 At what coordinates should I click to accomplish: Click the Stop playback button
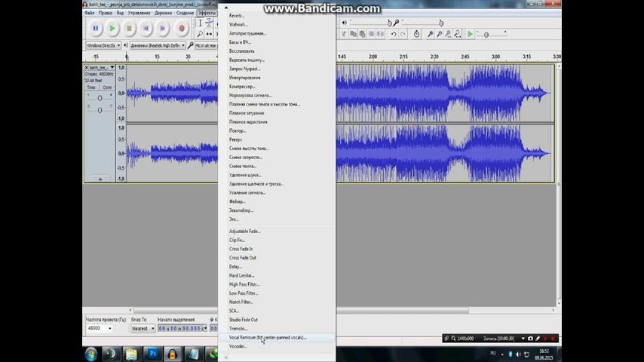coord(129,29)
